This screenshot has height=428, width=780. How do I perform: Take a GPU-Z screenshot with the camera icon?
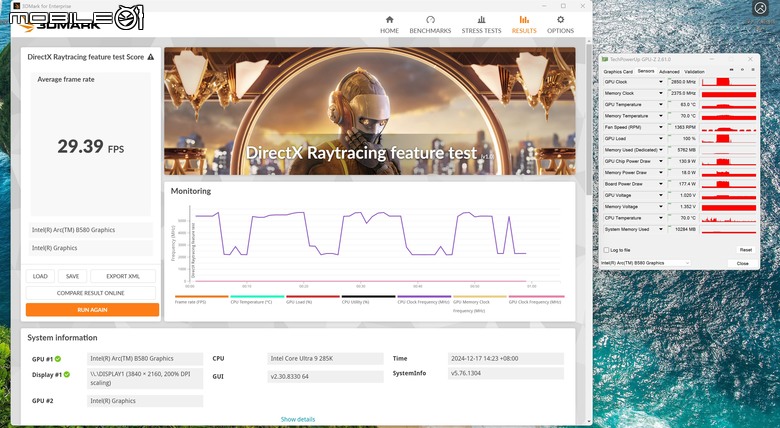(x=731, y=70)
